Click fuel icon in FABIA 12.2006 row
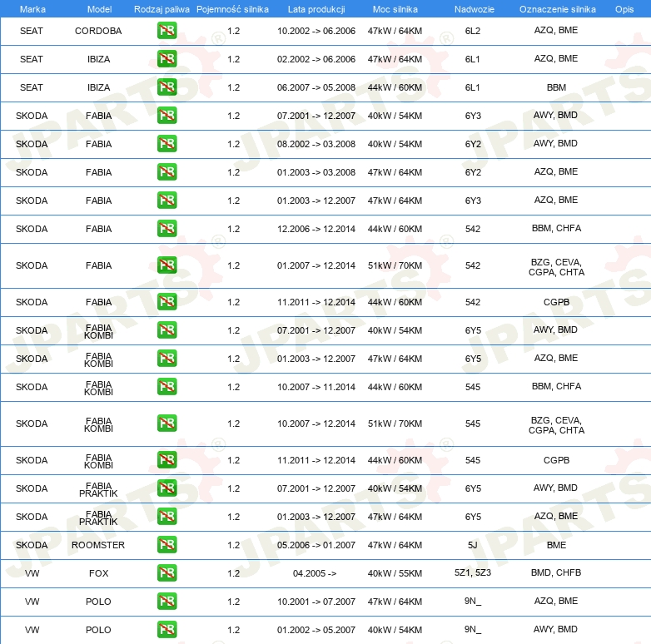 tap(166, 228)
